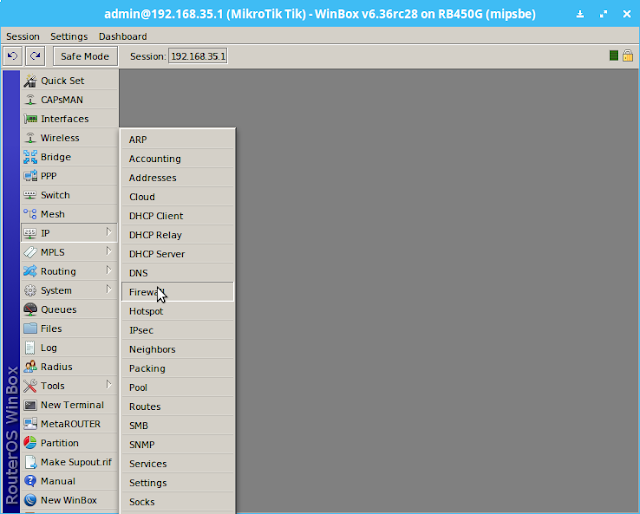The image size is (640, 514).
Task: Open the MetaROUTER icon
Action: tap(30, 424)
